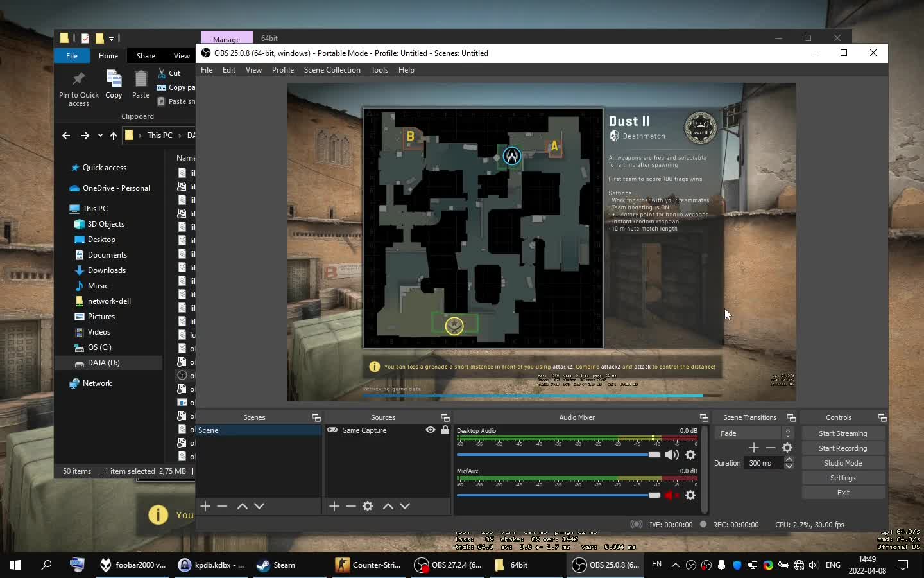Viewport: 924px width, 578px height.
Task: Open the OBS Help menu
Action: pyautogui.click(x=406, y=70)
